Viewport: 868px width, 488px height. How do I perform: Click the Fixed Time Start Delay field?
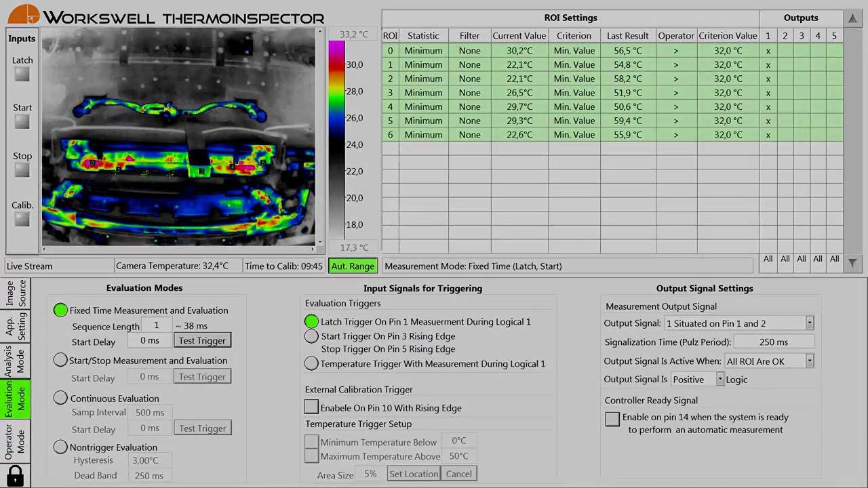pyautogui.click(x=149, y=340)
